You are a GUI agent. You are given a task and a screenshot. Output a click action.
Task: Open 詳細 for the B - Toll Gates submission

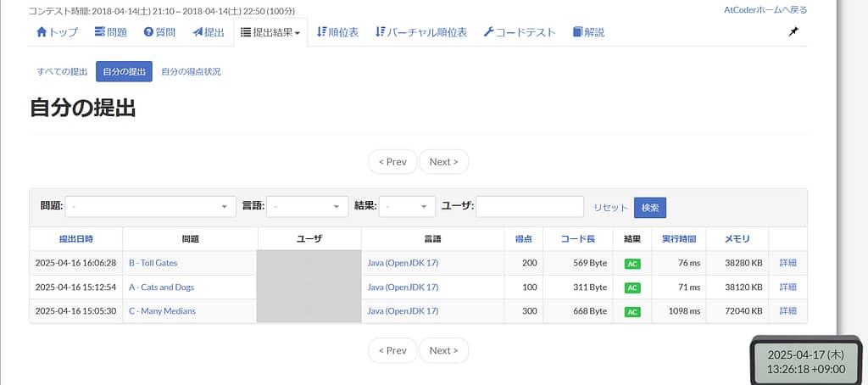click(x=787, y=263)
